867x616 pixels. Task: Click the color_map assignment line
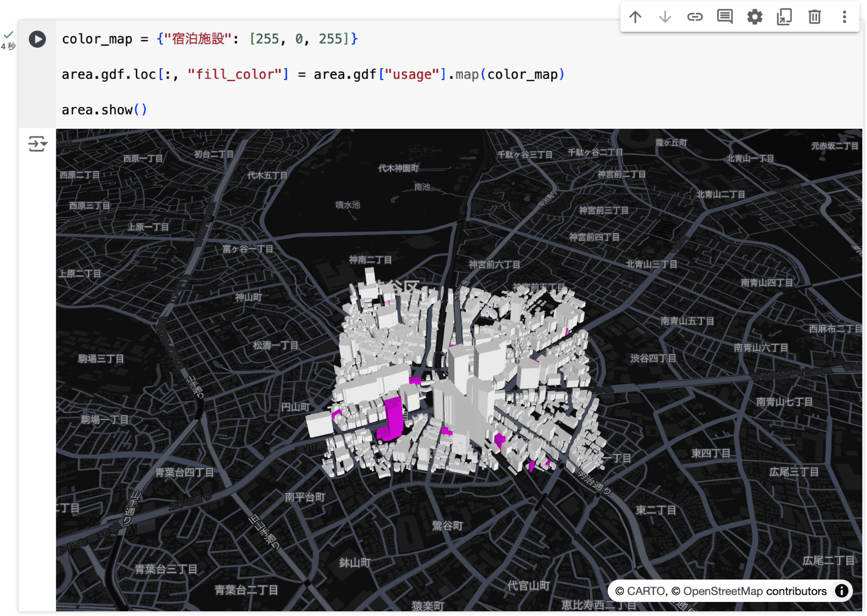coord(210,39)
